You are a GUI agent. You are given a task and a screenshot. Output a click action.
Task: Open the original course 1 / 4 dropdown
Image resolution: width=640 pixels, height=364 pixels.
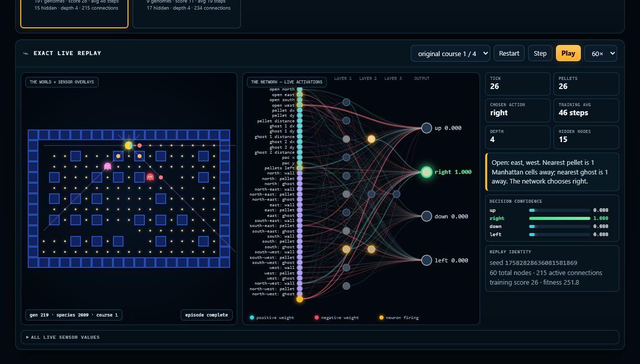(450, 53)
